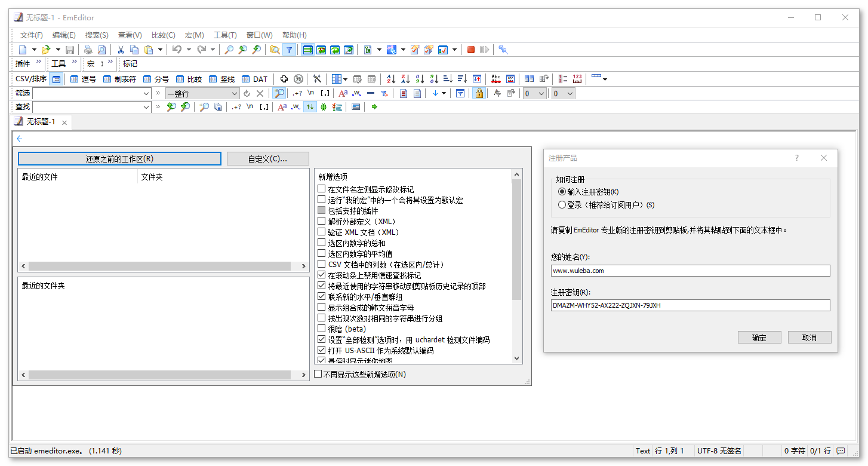Toggle match case Aa in find bar
Viewport: 868px width, 466px height.
(282, 107)
